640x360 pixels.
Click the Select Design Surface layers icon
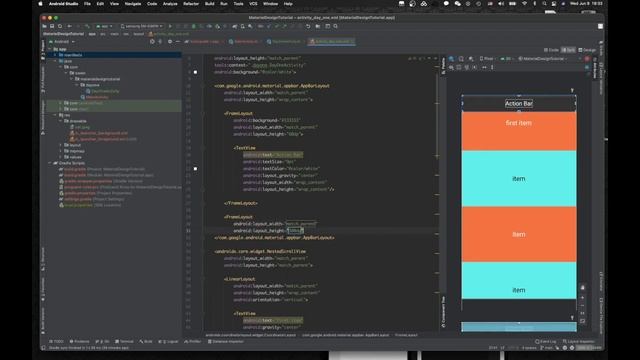click(x=451, y=59)
